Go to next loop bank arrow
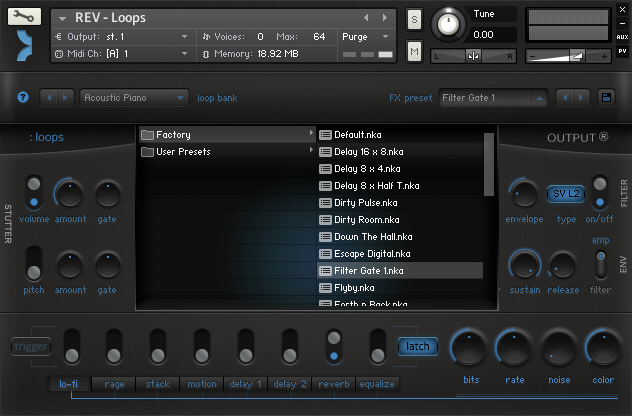This screenshot has height=416, width=632. pos(65,98)
